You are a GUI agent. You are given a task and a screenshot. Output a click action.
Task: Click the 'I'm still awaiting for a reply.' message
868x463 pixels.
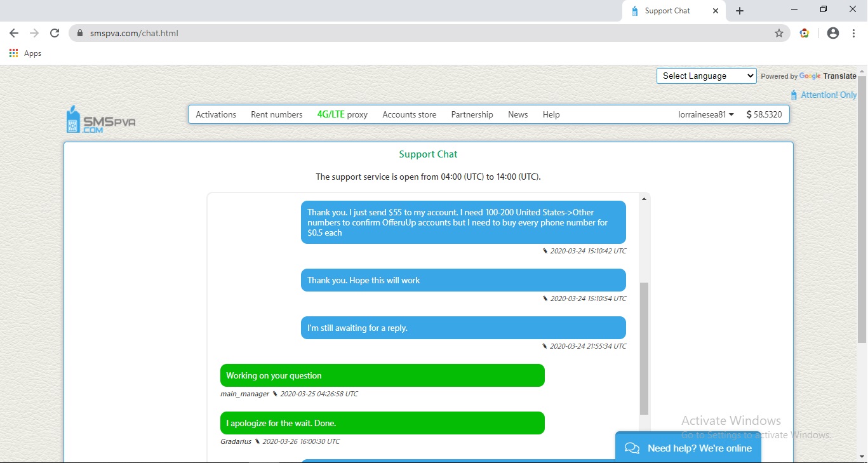coord(464,328)
